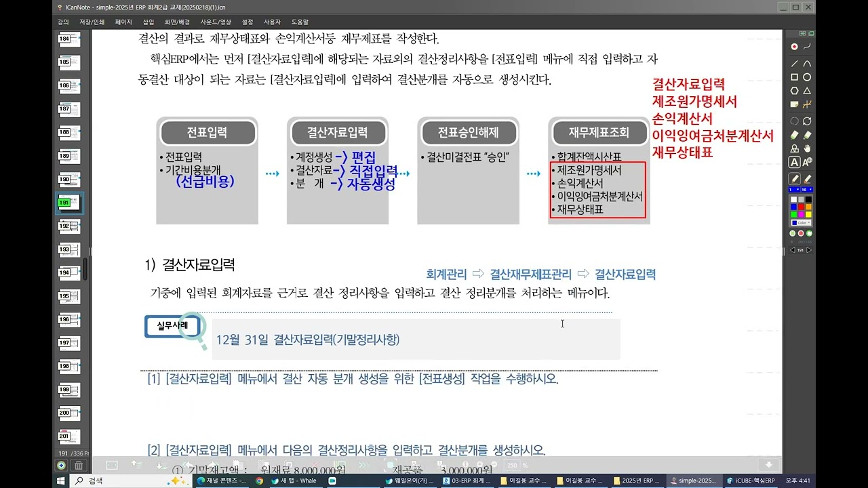Select the text A tool
This screenshot has height=488, width=868.
[x=794, y=162]
